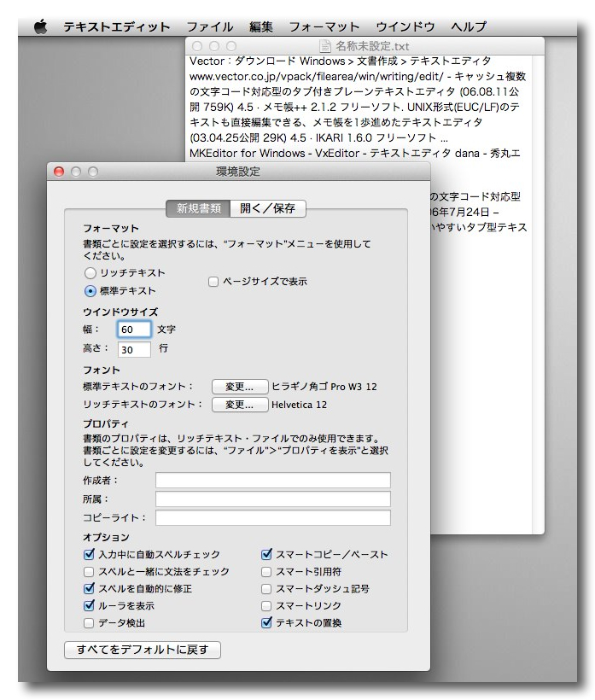Toggle スペルを自動的に修正 checkbox
595x700 pixels.
[x=89, y=588]
